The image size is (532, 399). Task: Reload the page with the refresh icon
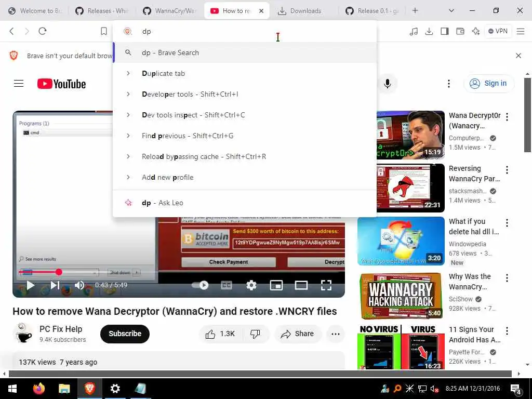click(x=43, y=31)
